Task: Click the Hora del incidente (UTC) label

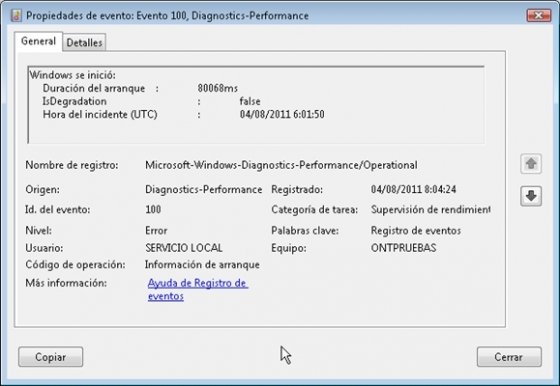Action: coord(100,115)
